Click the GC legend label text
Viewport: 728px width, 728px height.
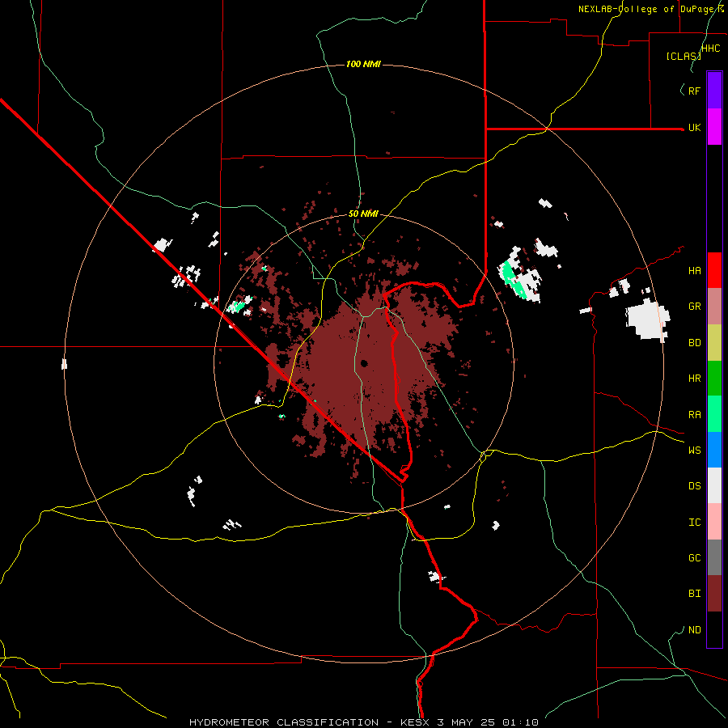694,557
